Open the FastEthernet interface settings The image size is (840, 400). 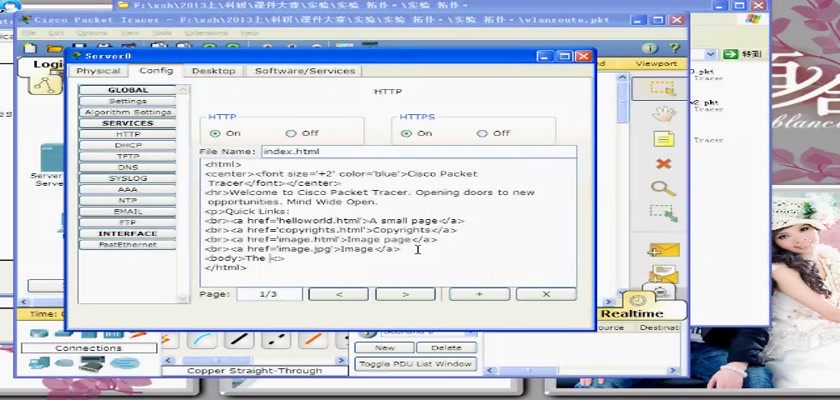click(128, 244)
